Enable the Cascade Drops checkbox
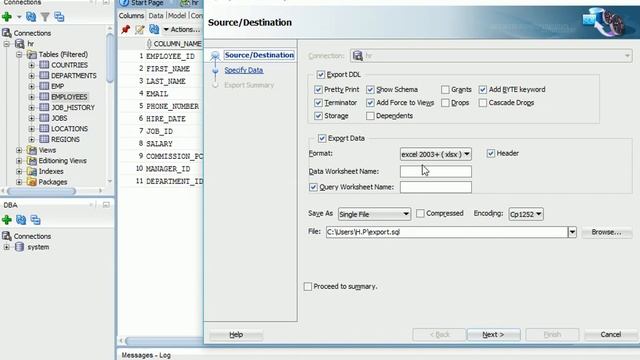640x360 pixels. pos(483,103)
